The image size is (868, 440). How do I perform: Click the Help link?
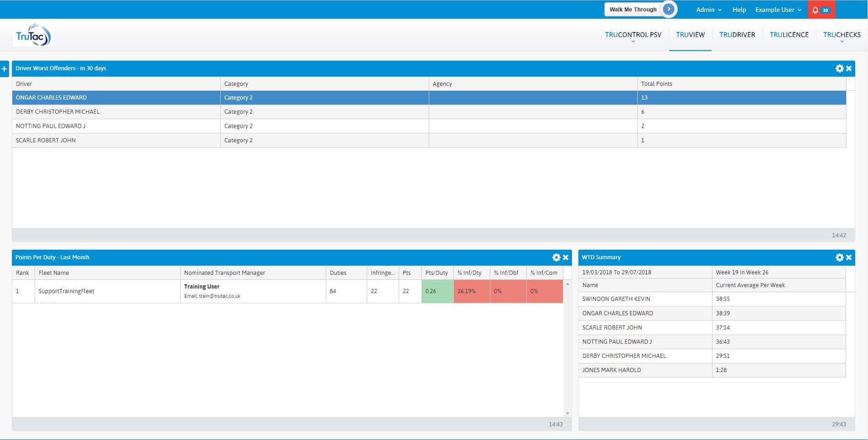(739, 10)
